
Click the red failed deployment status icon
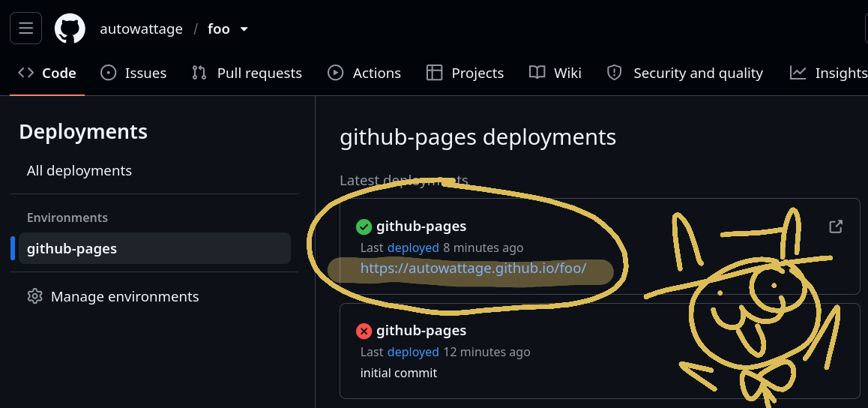364,331
